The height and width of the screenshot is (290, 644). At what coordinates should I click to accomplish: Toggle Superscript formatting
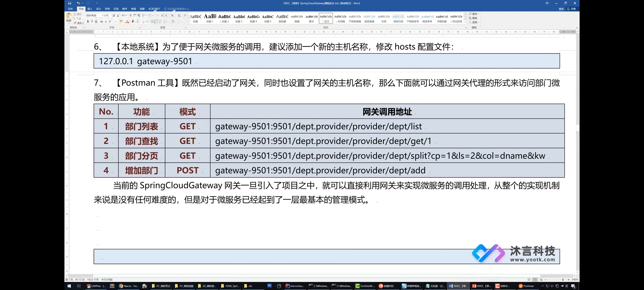[110, 21]
